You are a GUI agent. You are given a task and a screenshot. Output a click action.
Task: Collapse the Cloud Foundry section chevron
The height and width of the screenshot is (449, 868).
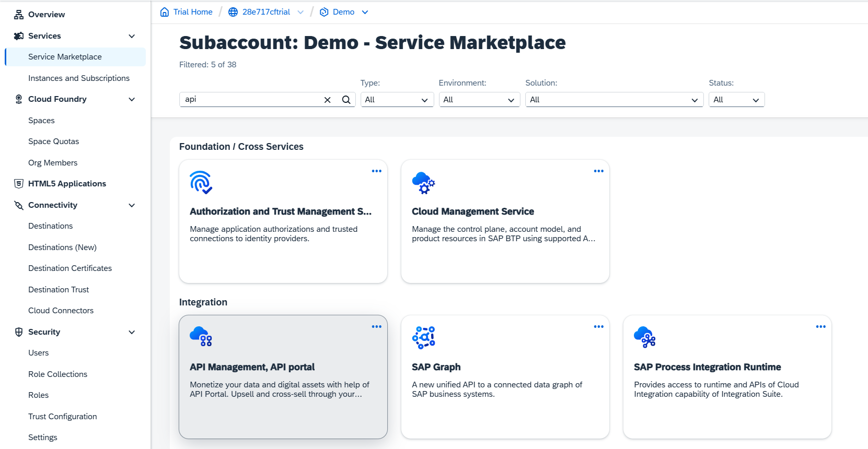click(132, 99)
